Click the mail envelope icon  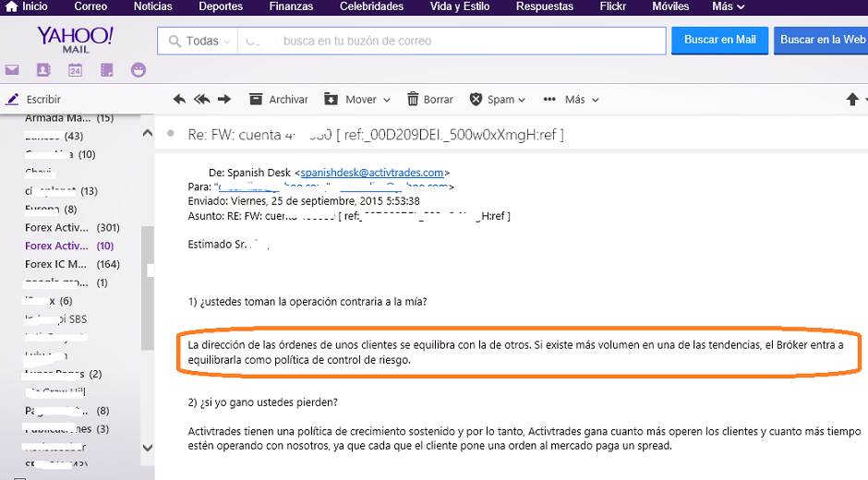[12, 70]
